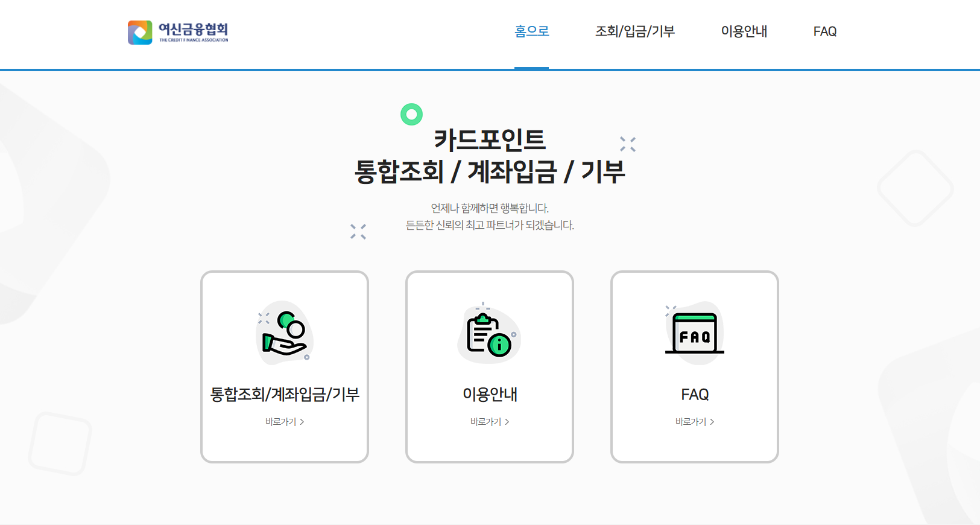Image resolution: width=980 pixels, height=525 pixels.
Task: Open the 조회/입금/기부 menu
Action: coord(634,31)
